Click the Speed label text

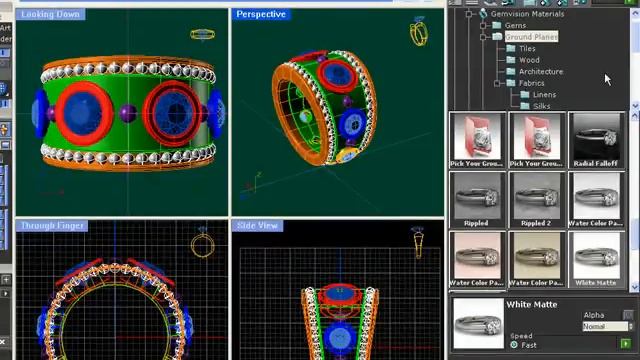(x=521, y=336)
